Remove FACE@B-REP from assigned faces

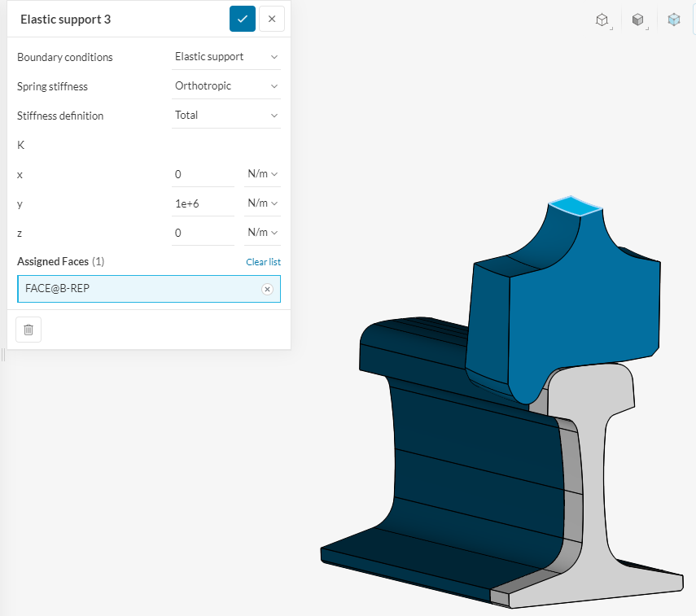(x=267, y=289)
